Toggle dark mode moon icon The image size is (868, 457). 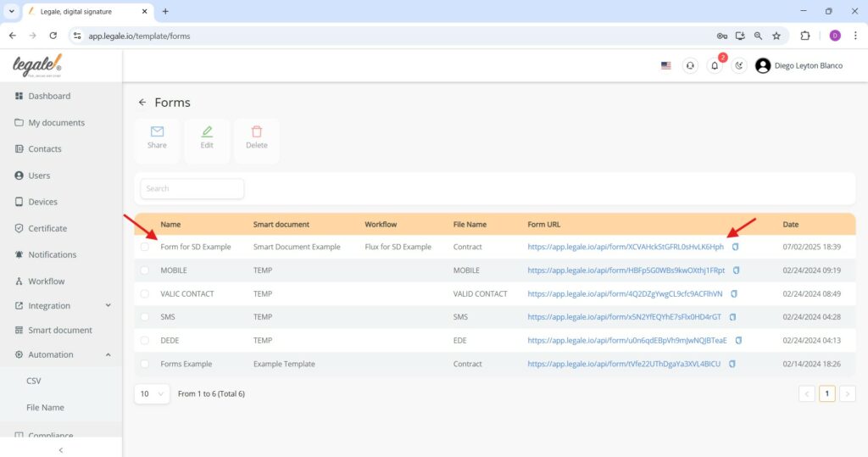pos(739,65)
